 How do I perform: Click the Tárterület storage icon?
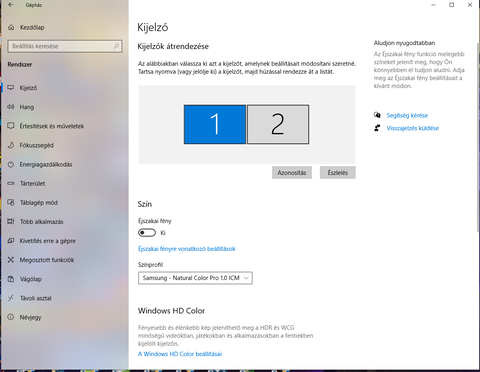pyautogui.click(x=11, y=183)
